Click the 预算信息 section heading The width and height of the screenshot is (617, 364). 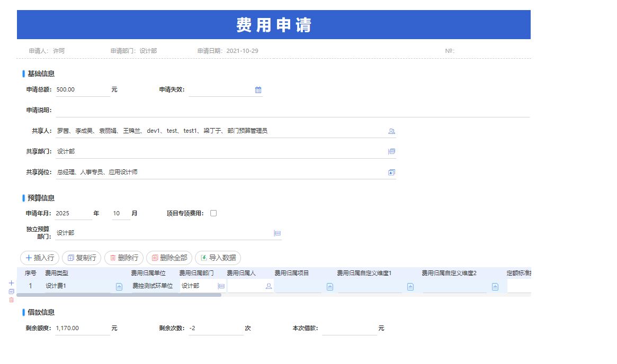click(x=41, y=198)
